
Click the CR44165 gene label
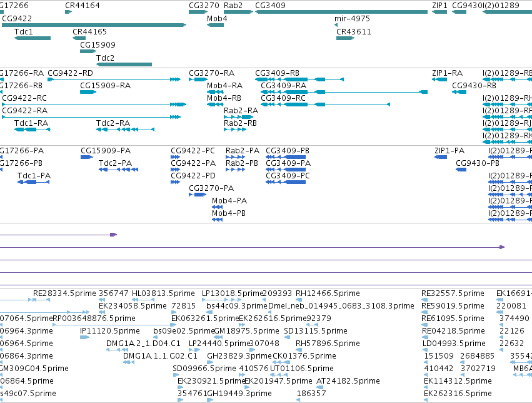pos(89,31)
